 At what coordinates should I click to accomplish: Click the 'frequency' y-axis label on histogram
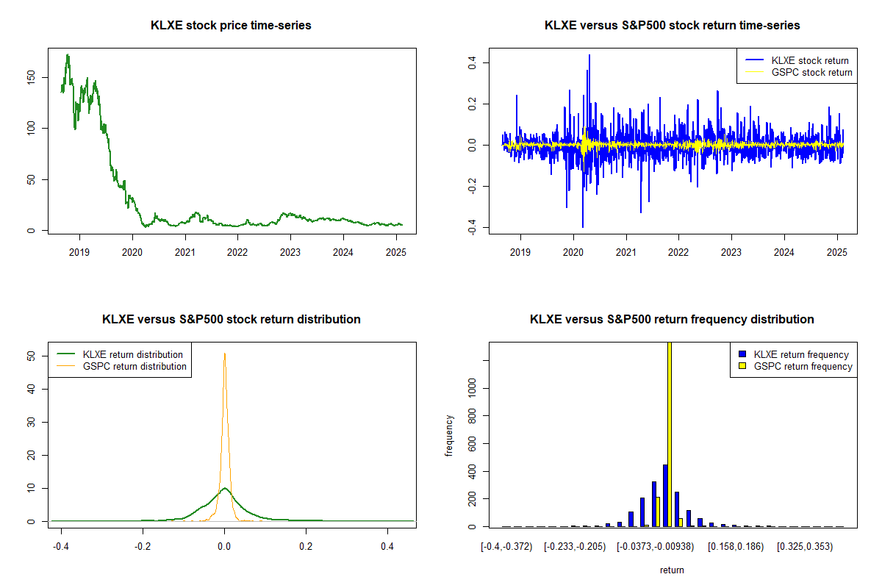tap(449, 436)
